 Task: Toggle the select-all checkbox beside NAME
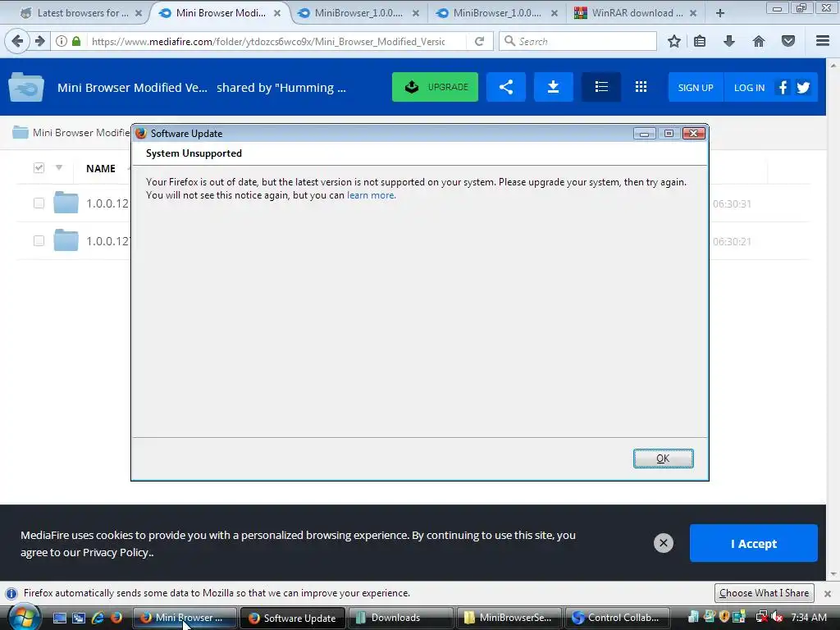[x=39, y=168]
